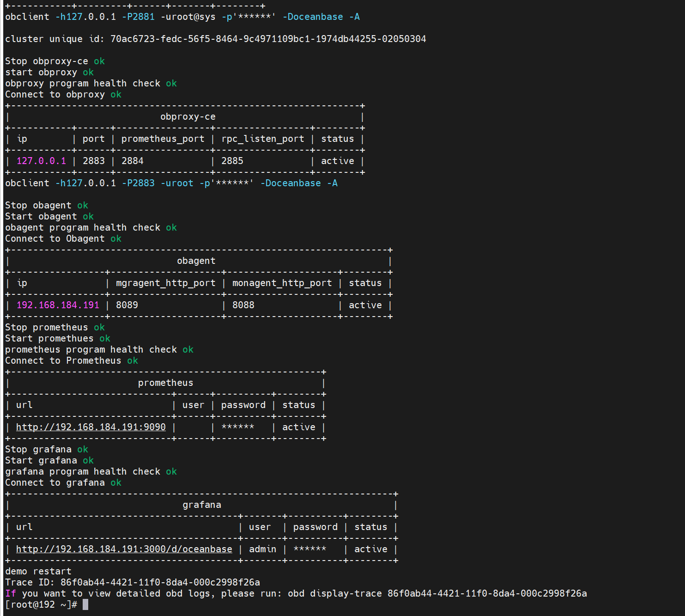Click the 'demo restart' line
Image resolution: width=685 pixels, height=616 pixels.
click(38, 571)
